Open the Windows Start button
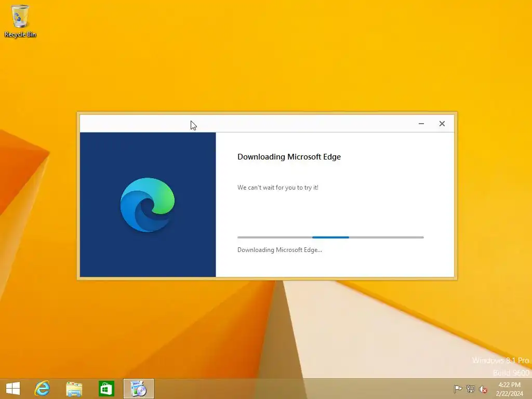Viewport: 532px width, 399px height. pyautogui.click(x=13, y=389)
